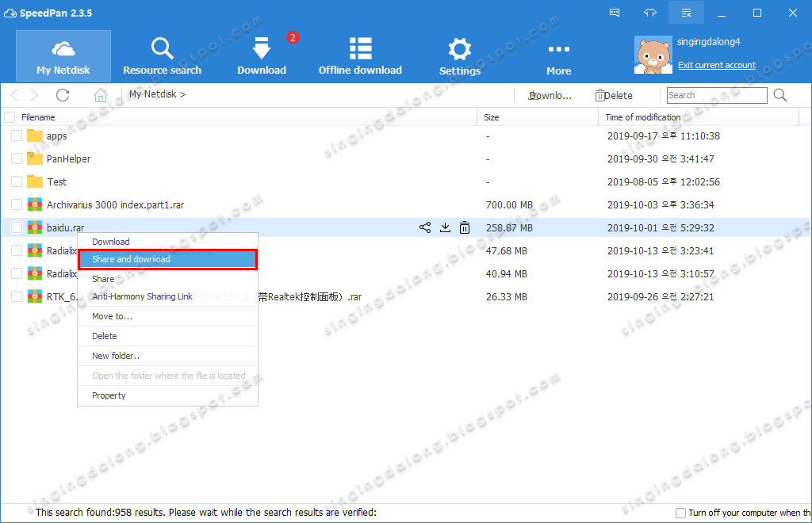The image size is (812, 523).
Task: Click the baidu.rar archive icon
Action: [35, 227]
